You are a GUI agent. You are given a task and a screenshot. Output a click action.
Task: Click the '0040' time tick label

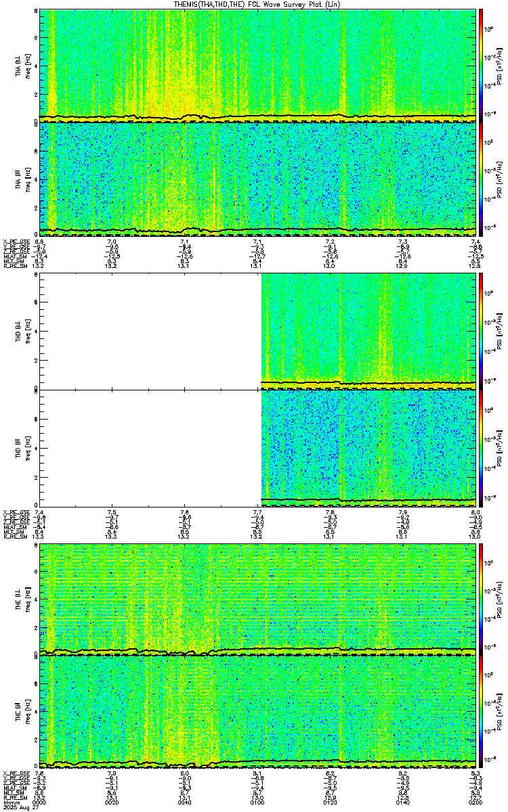185,803
